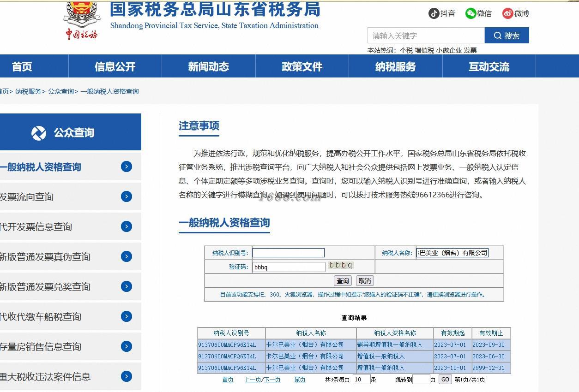Focus the 纳税人识别号 input field

[x=289, y=253]
